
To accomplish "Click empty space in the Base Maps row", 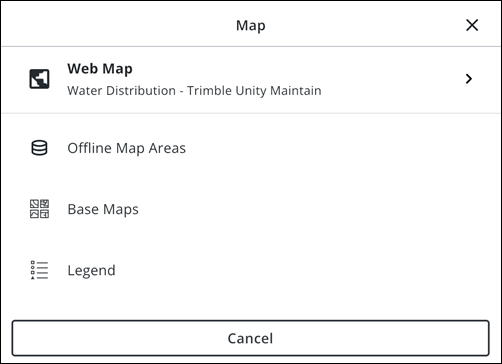I will (300, 209).
